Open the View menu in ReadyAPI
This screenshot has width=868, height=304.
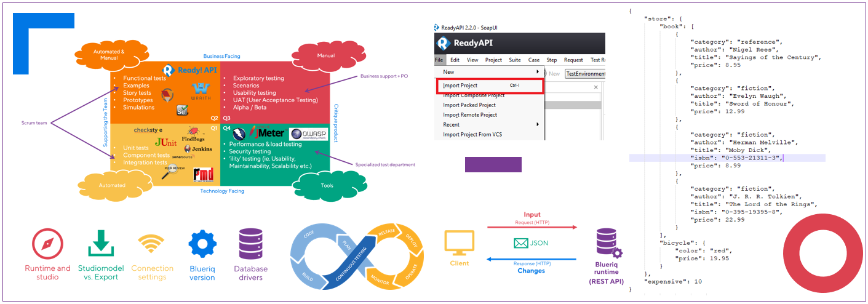coord(472,60)
